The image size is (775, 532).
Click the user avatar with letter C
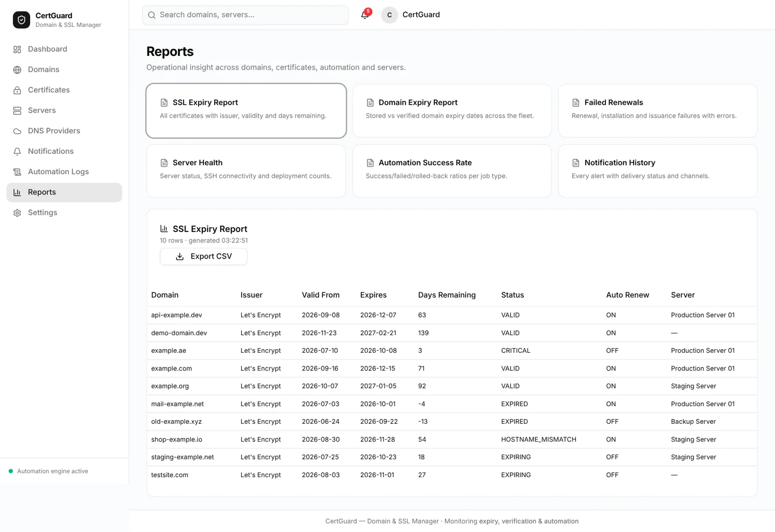point(390,15)
